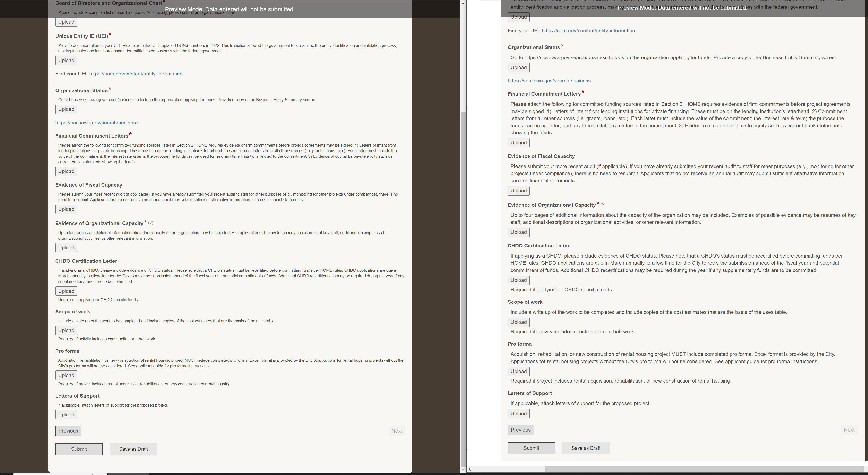Click Previous button on right panel
868x475 pixels.
(520, 429)
